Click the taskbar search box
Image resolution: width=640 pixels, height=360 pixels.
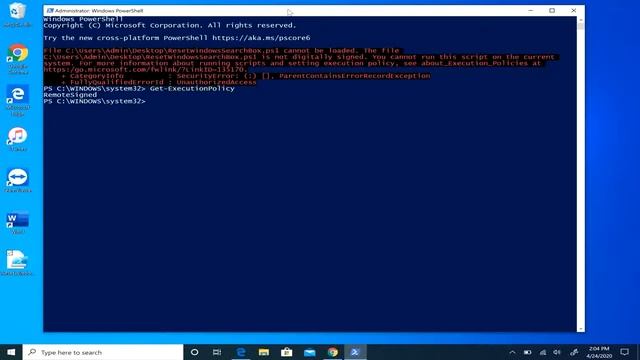point(103,352)
